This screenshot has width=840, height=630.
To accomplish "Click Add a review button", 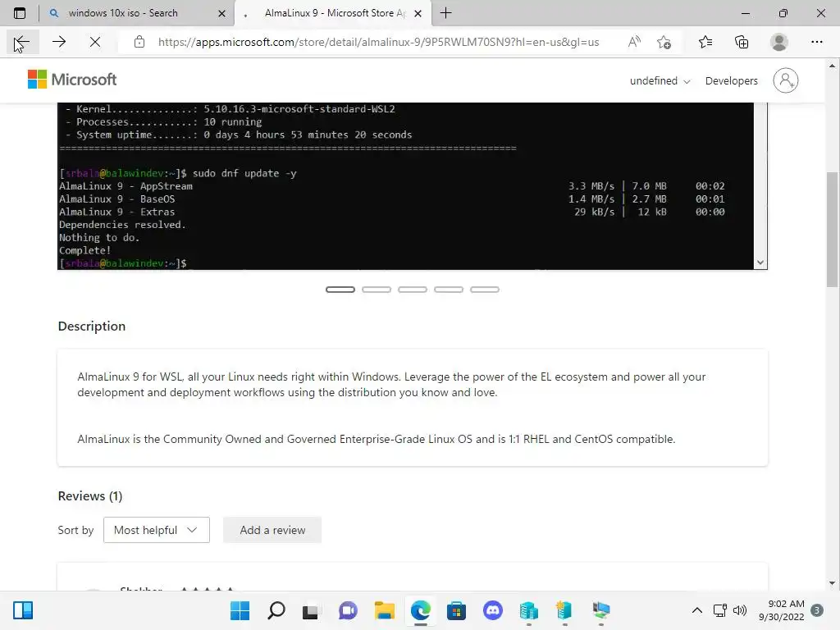I will (272, 530).
